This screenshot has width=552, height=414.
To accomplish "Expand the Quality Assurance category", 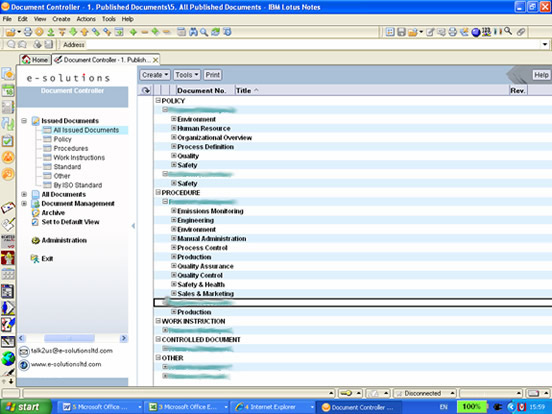I will pos(174,266).
